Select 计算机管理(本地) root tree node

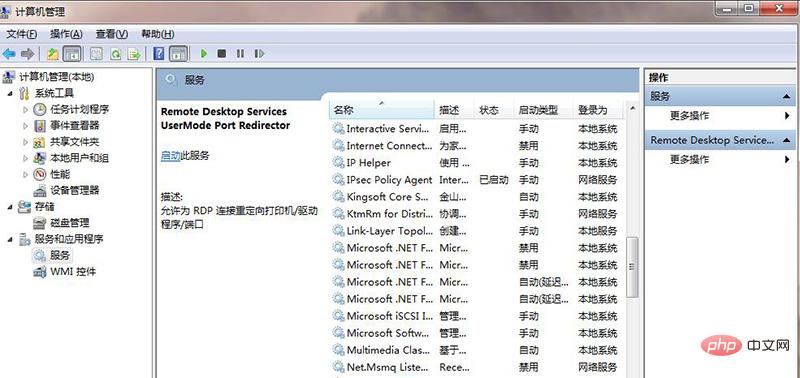tap(57, 77)
